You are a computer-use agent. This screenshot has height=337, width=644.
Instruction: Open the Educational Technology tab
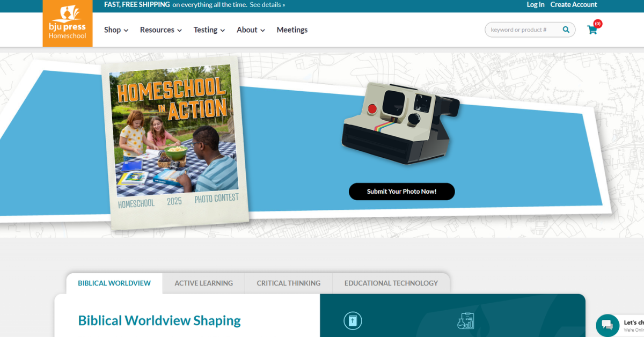pyautogui.click(x=391, y=283)
